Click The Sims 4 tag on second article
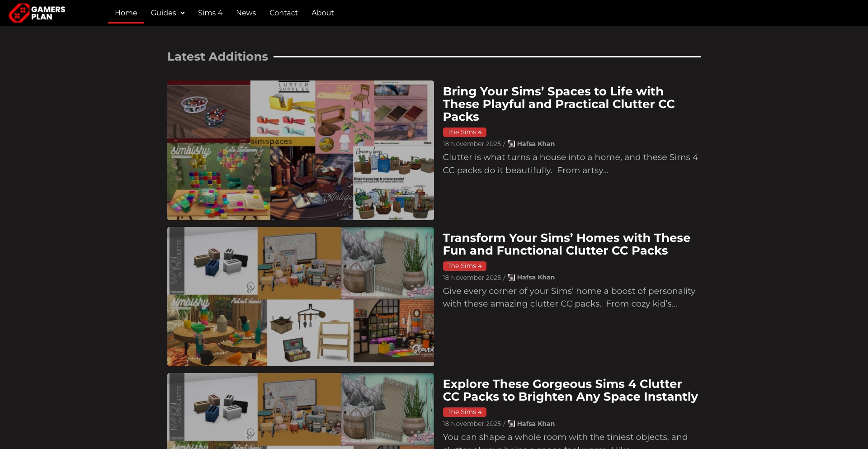This screenshot has width=868, height=449. click(x=464, y=266)
